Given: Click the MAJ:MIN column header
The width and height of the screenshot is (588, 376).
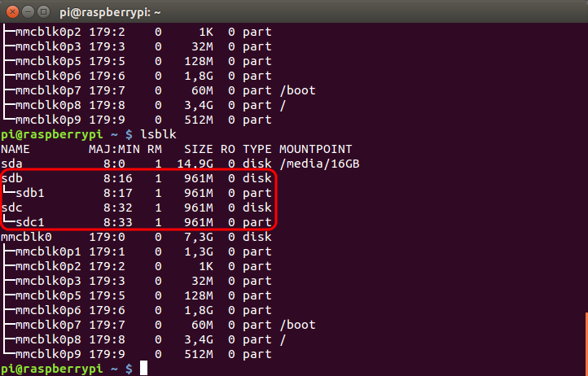Looking at the screenshot, I should [x=114, y=149].
